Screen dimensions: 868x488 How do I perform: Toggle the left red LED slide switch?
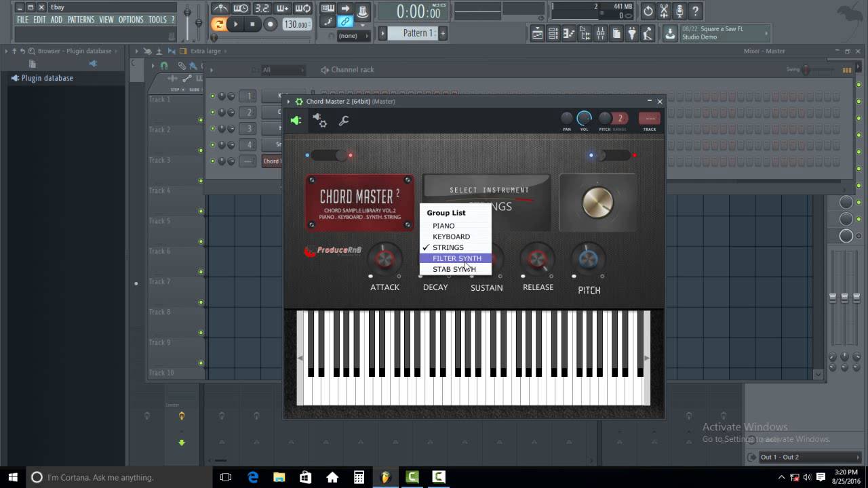click(x=329, y=155)
